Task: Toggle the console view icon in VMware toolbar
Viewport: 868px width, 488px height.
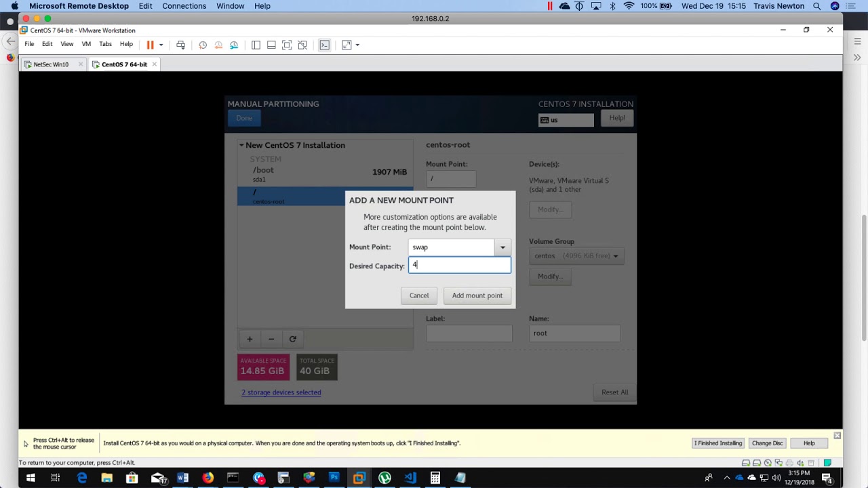Action: 325,45
